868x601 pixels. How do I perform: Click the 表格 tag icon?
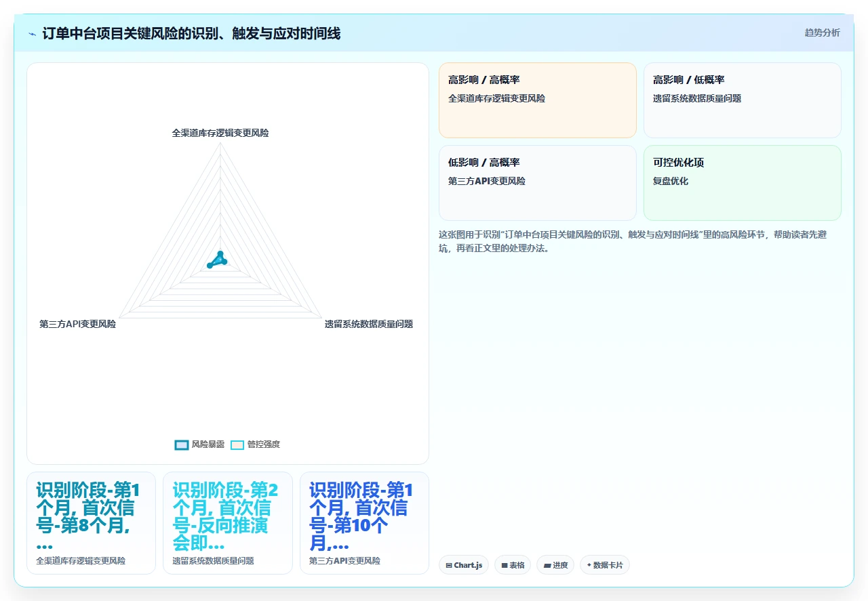(x=505, y=565)
